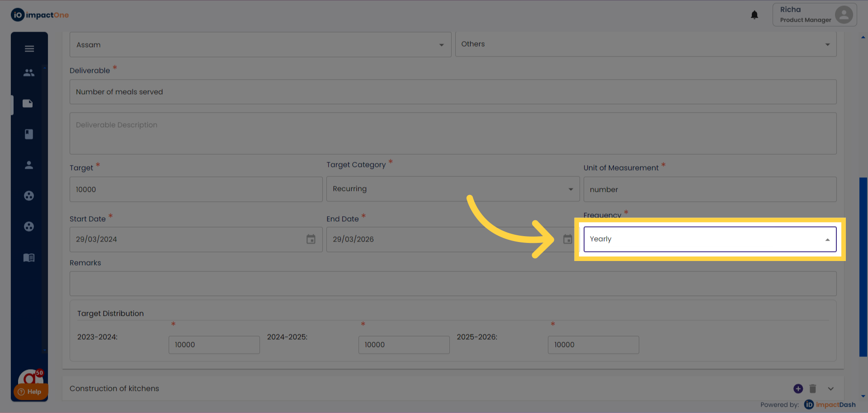This screenshot has height=413, width=868.
Task: Click the Remarks input field
Action: pyautogui.click(x=453, y=284)
